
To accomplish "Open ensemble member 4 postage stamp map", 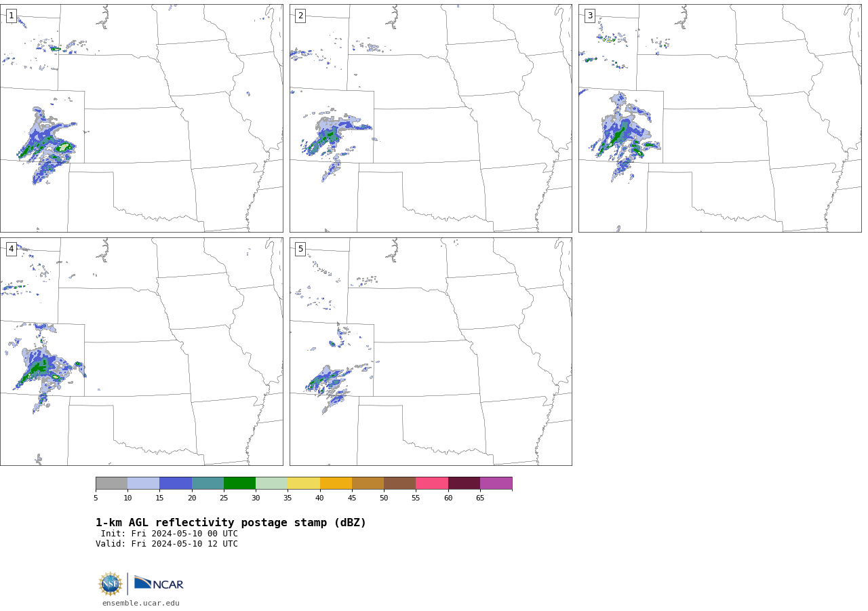I will 141,351.
